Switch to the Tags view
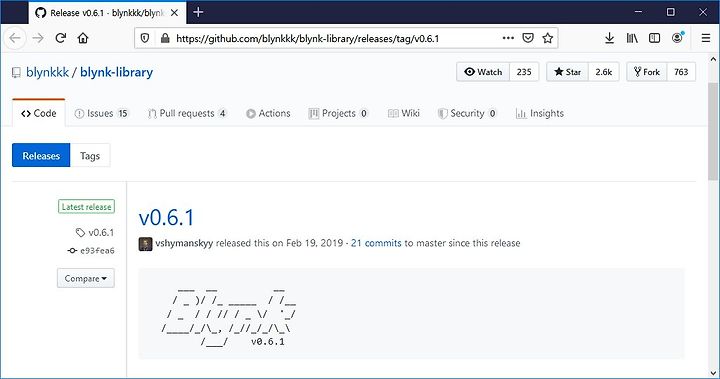720x379 pixels. tap(90, 156)
